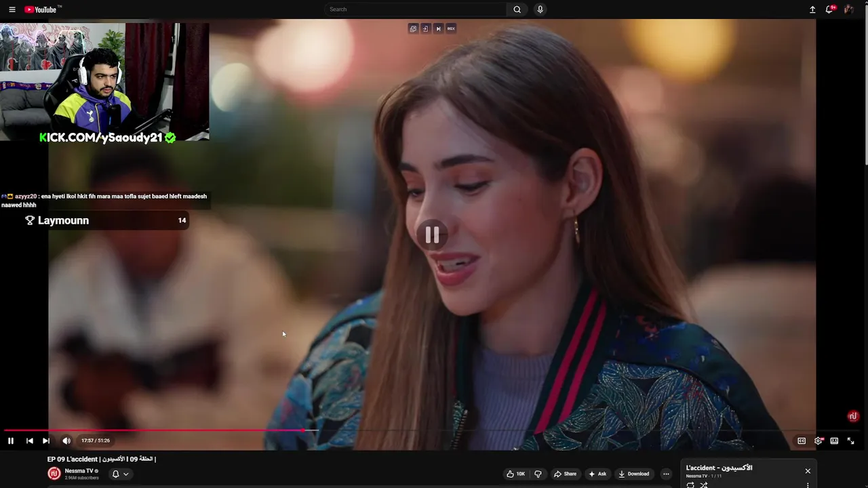This screenshot has height=488, width=868.
Task: Open the notifications bell in header
Action: (829, 9)
